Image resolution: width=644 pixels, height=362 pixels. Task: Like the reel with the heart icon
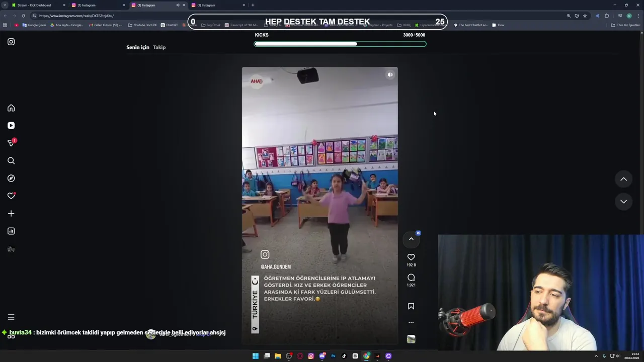tap(411, 257)
